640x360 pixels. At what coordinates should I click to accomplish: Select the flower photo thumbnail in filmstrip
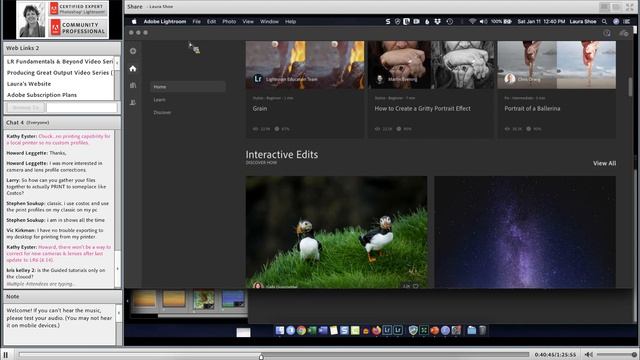tap(204, 299)
